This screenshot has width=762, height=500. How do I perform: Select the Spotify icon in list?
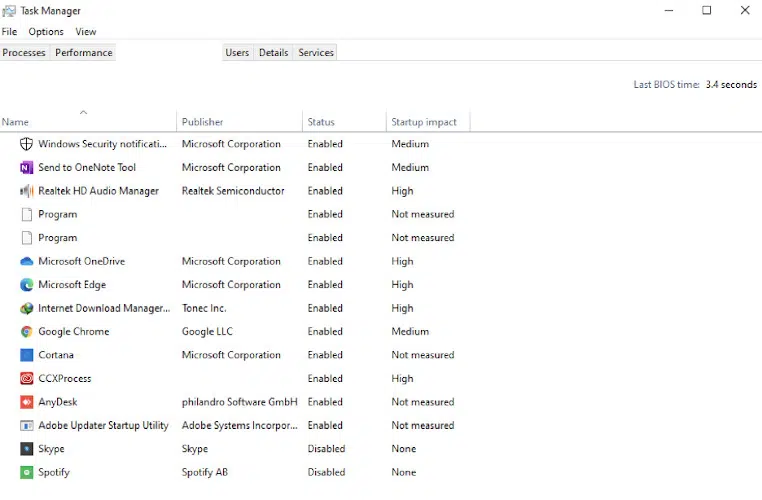[x=27, y=472]
